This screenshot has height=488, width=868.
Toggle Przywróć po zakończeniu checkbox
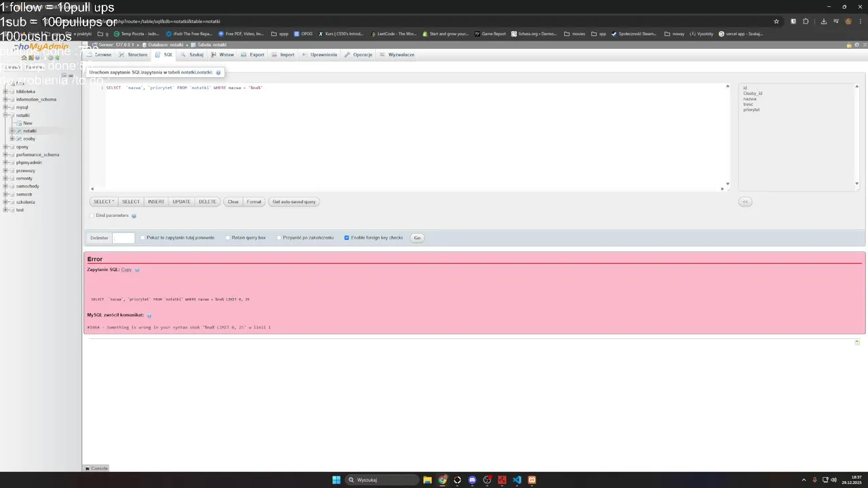pos(279,238)
